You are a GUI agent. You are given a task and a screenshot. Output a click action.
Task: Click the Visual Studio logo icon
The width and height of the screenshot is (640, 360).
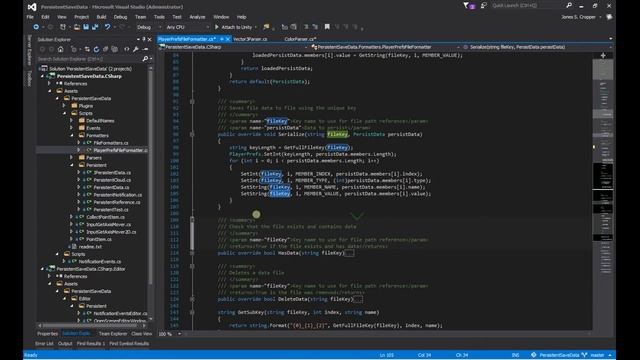[32, 7]
